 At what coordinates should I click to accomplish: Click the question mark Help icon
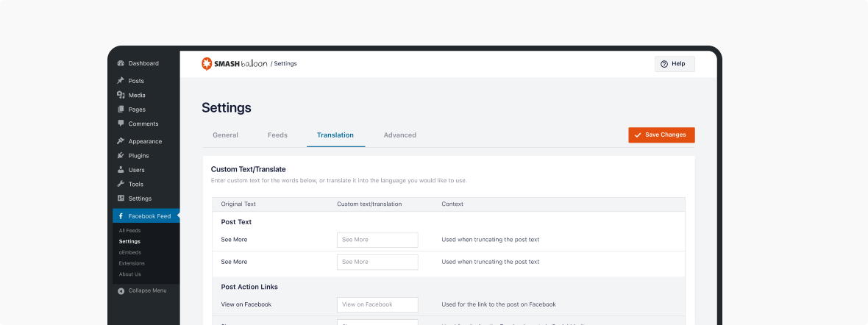[664, 64]
